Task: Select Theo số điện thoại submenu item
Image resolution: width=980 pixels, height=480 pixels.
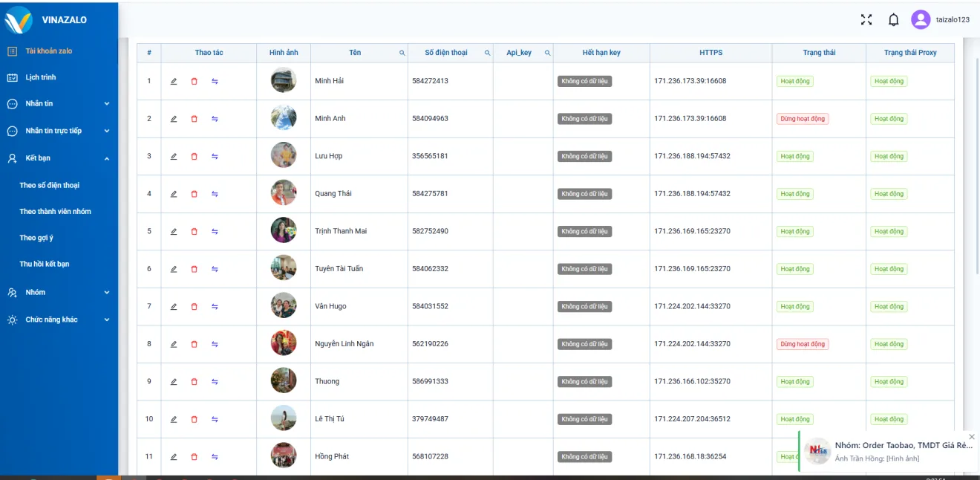Action: [x=50, y=186]
